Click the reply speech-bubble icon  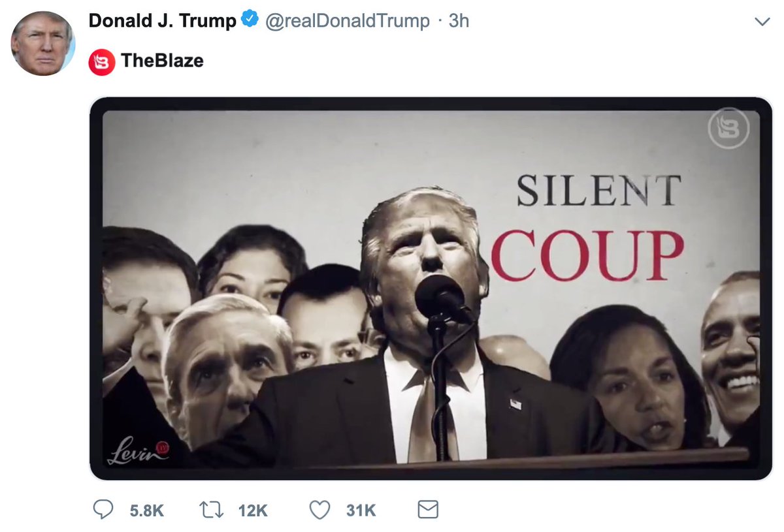pyautogui.click(x=103, y=510)
